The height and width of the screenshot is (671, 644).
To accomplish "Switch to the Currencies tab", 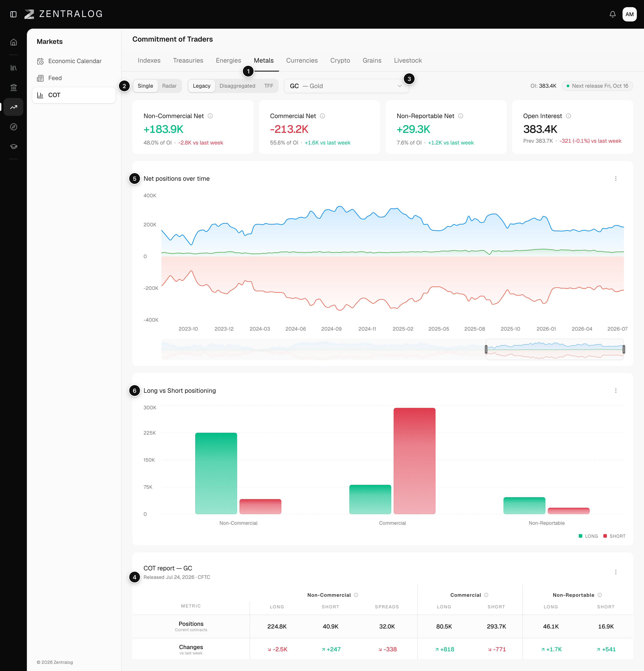I will pyautogui.click(x=302, y=61).
